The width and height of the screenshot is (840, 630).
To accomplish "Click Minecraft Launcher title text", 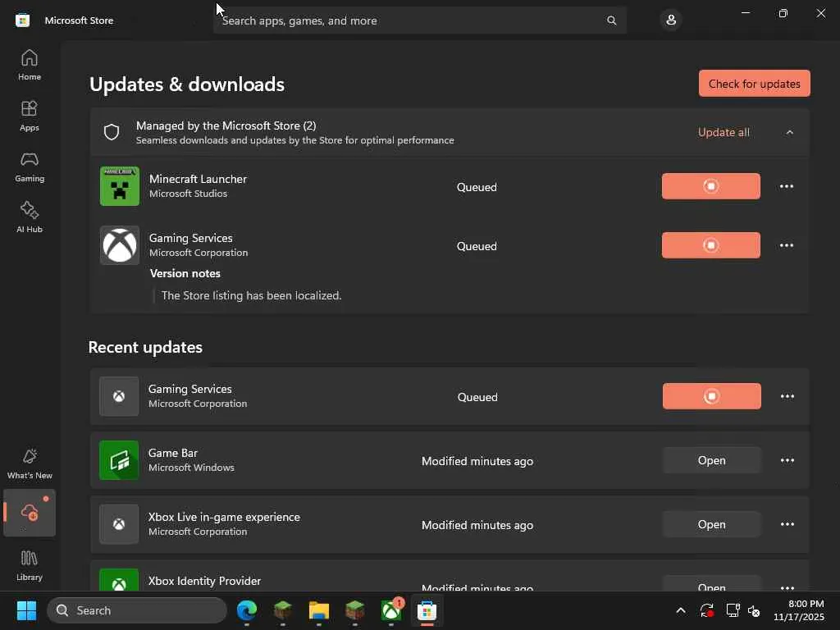I will pos(198,179).
